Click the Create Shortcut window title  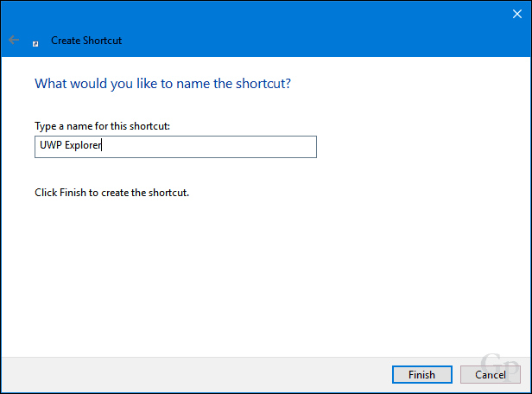click(x=86, y=41)
